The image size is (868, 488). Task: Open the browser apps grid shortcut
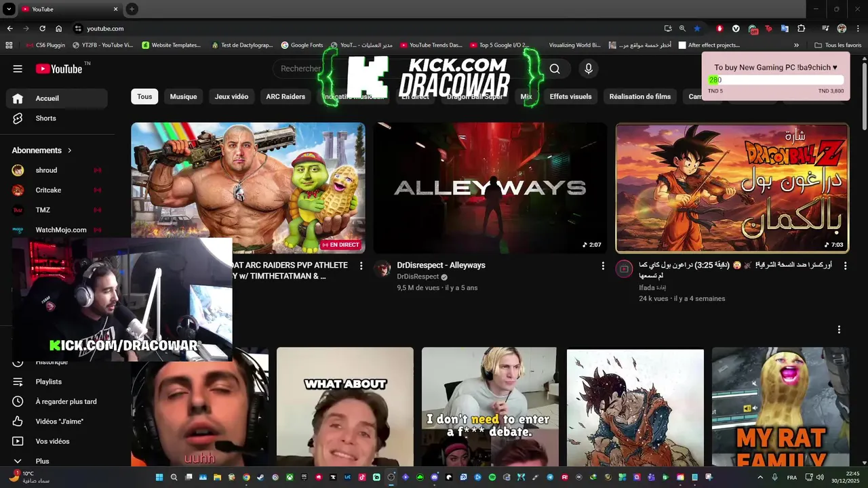click(x=9, y=45)
